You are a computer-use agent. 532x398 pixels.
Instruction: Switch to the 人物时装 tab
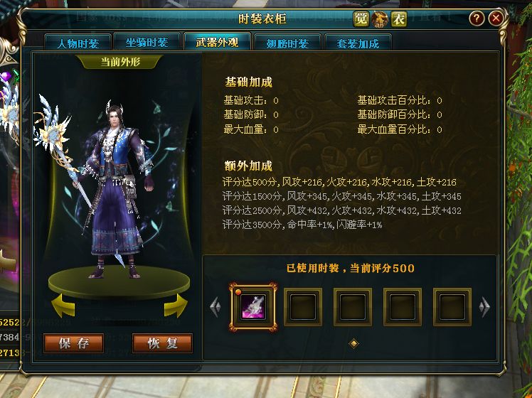coord(78,43)
